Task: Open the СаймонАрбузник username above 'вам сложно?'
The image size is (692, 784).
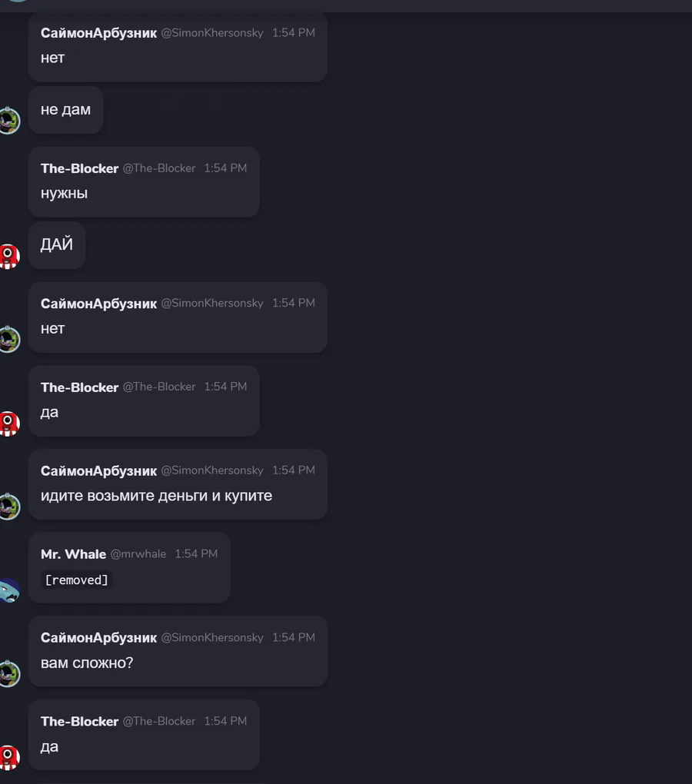Action: point(98,638)
